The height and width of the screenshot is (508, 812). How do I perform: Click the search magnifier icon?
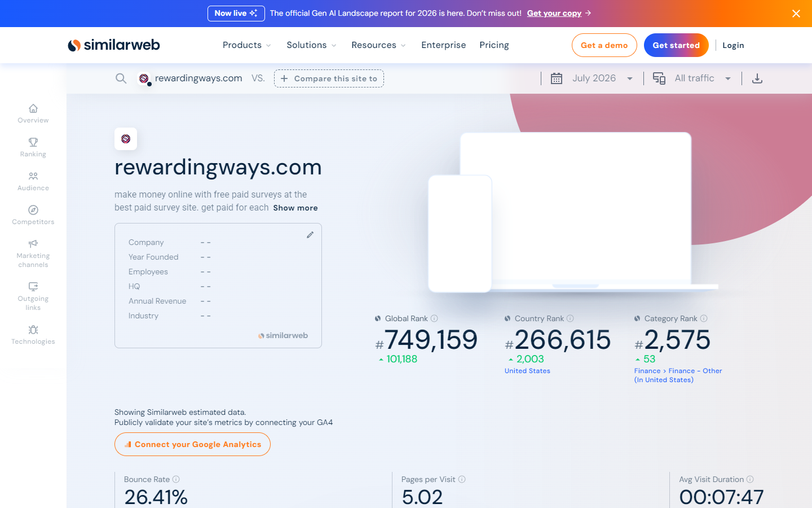point(121,78)
